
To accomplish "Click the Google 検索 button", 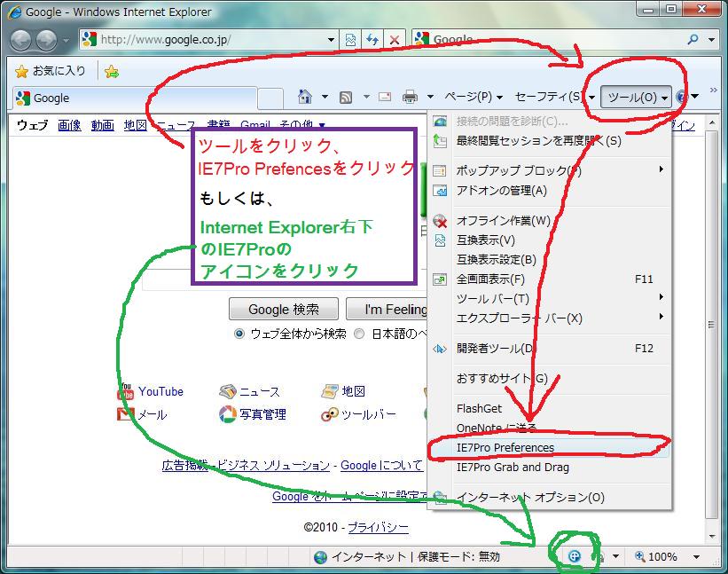I will tap(284, 310).
